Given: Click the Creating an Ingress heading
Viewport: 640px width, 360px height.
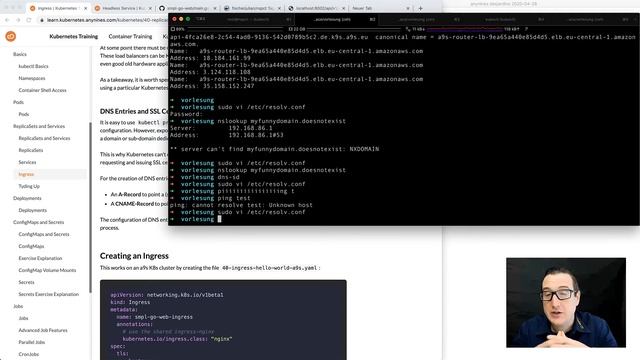Looking at the screenshot, I should 134,256.
